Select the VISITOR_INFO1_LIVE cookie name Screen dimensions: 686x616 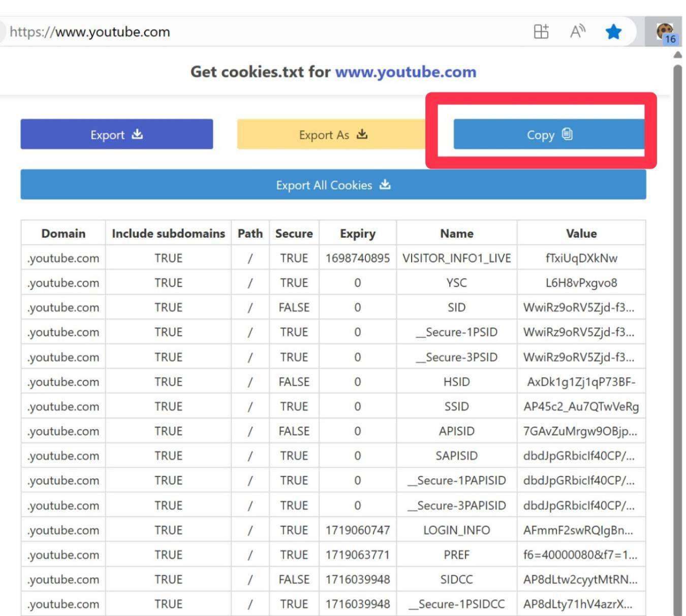[457, 258]
